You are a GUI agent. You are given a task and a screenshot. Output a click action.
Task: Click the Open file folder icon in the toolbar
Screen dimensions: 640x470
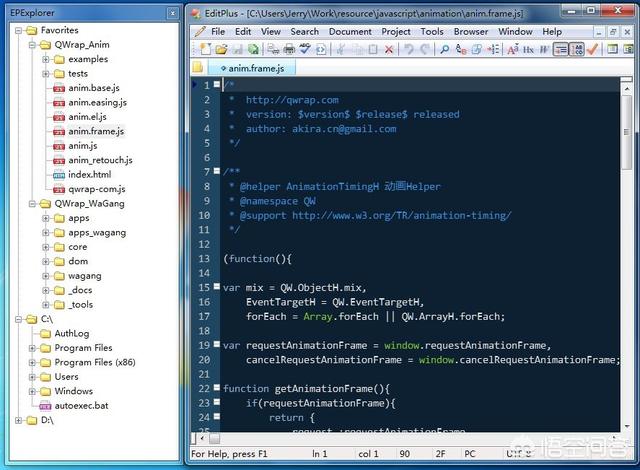point(221,49)
